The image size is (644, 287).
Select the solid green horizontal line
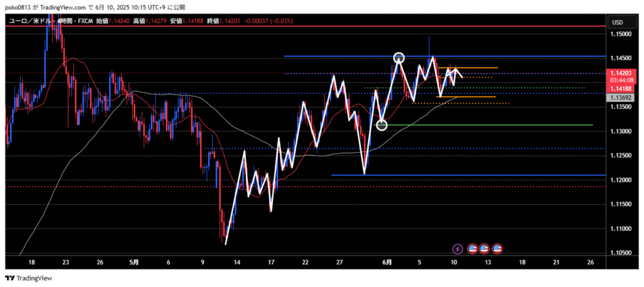pos(503,125)
